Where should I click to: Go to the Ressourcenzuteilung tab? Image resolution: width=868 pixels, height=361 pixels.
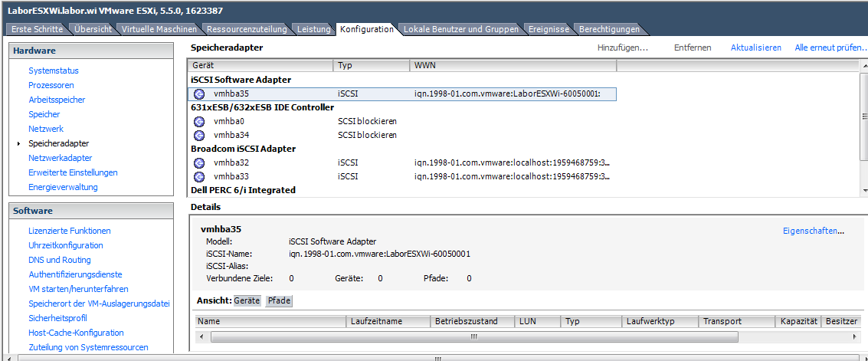pyautogui.click(x=247, y=29)
